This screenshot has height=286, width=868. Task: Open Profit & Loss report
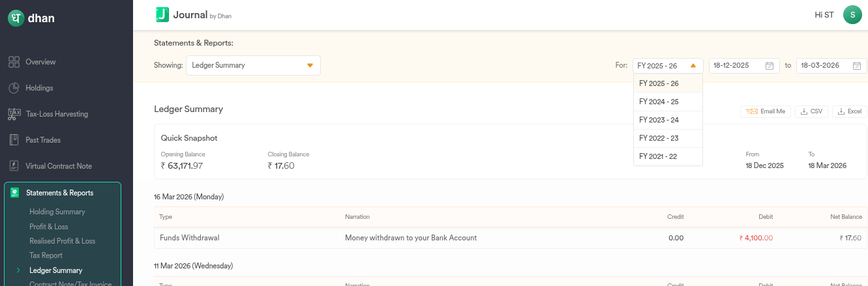49,227
